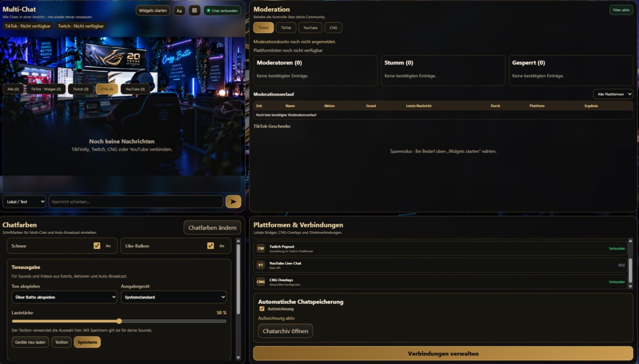Click the Chat verbunden status button

pos(222,11)
